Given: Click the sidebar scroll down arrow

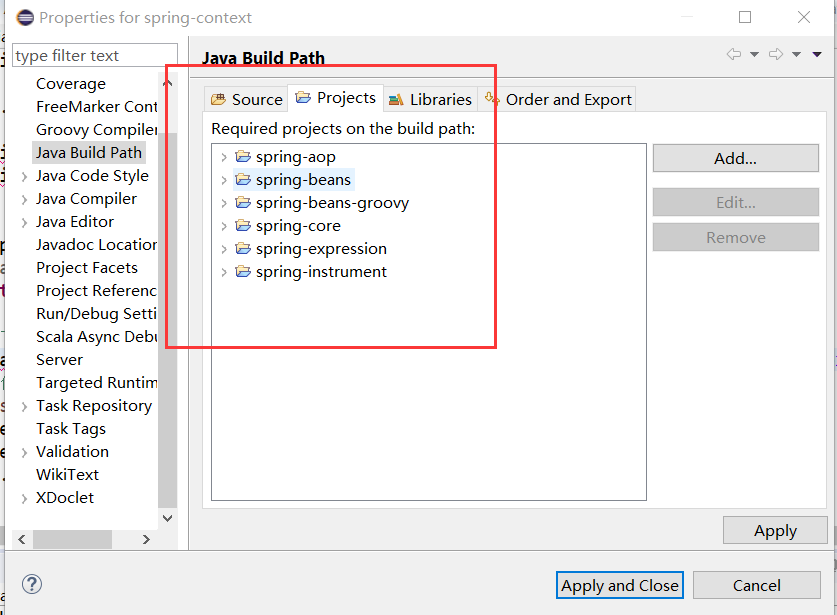Looking at the screenshot, I should (x=168, y=518).
